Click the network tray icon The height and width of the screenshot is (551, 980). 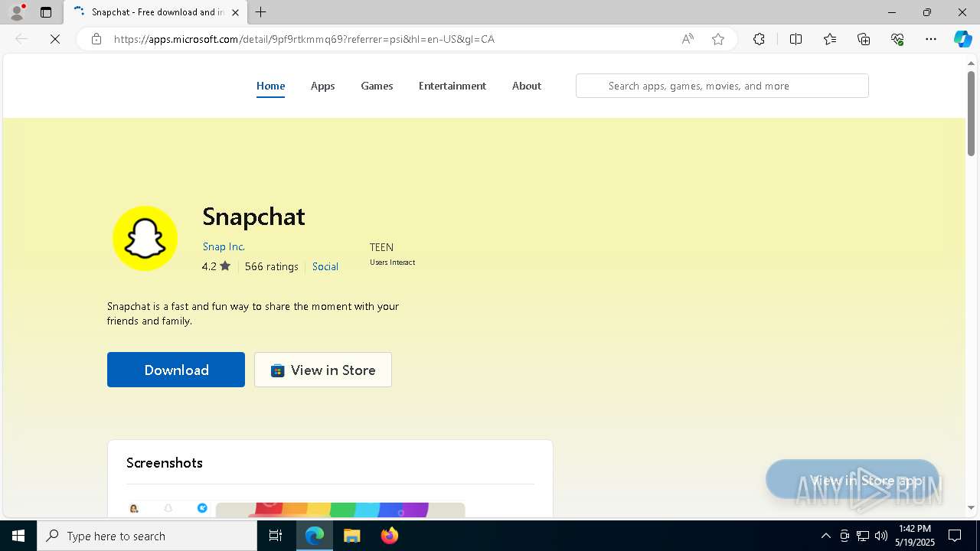tap(863, 536)
